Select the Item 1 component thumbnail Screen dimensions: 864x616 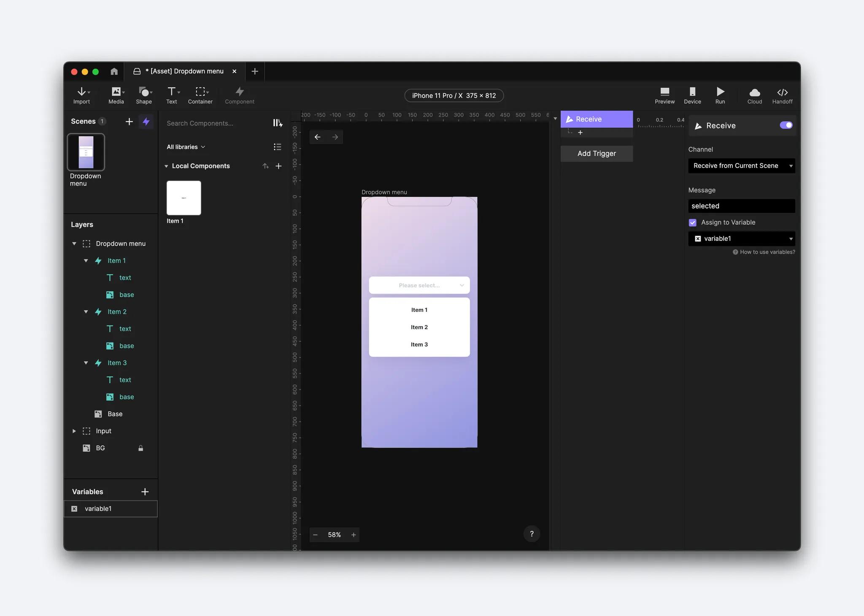[184, 198]
